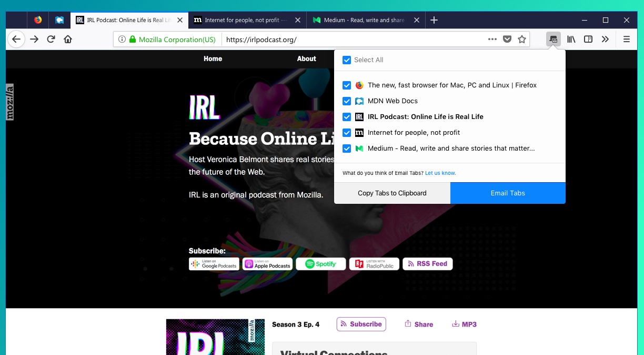Click the Firefox favicon in the tab list
644x355 pixels.
359,85
